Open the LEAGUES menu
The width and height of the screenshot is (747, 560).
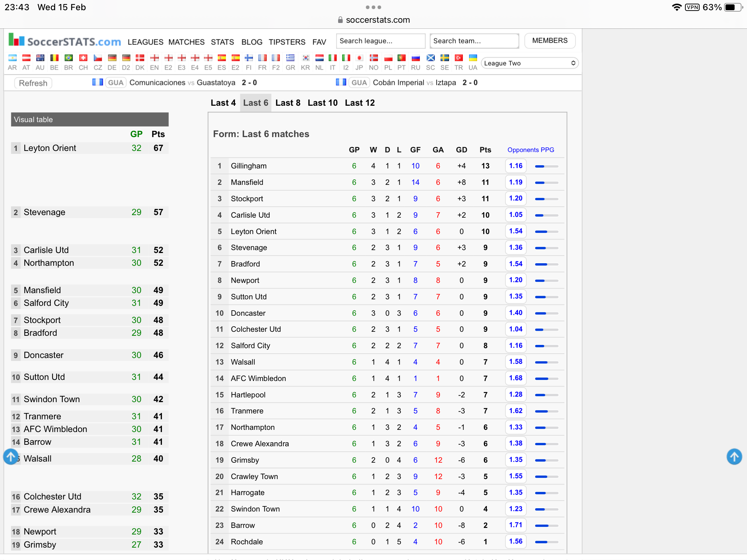click(145, 42)
